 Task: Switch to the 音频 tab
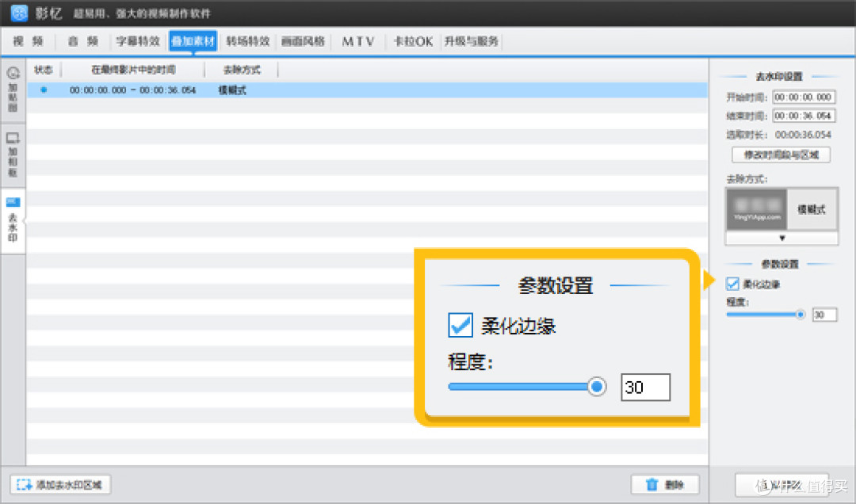click(83, 41)
